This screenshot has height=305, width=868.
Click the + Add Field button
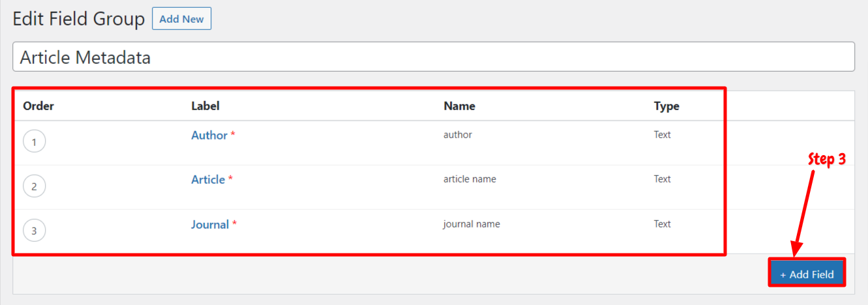[x=807, y=274]
